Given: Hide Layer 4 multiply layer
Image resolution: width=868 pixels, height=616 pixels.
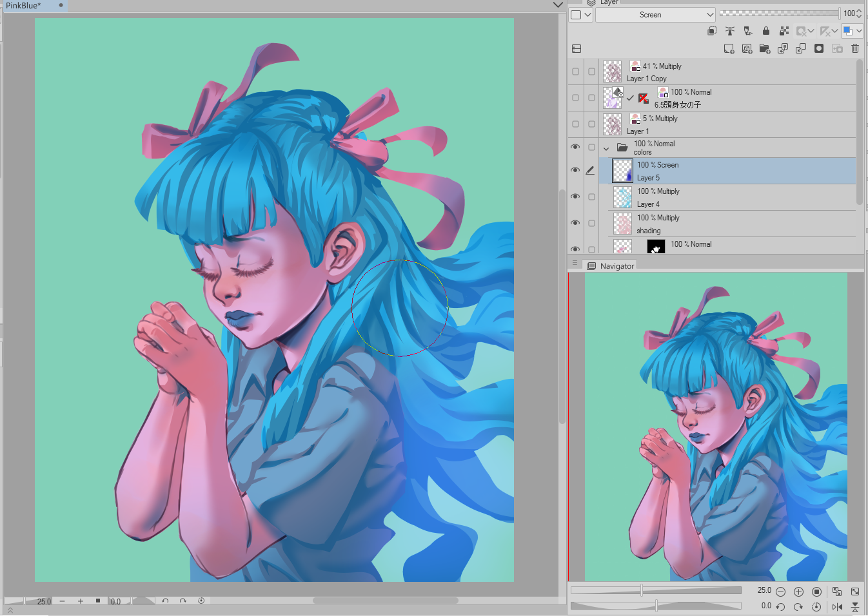Looking at the screenshot, I should pos(575,197).
